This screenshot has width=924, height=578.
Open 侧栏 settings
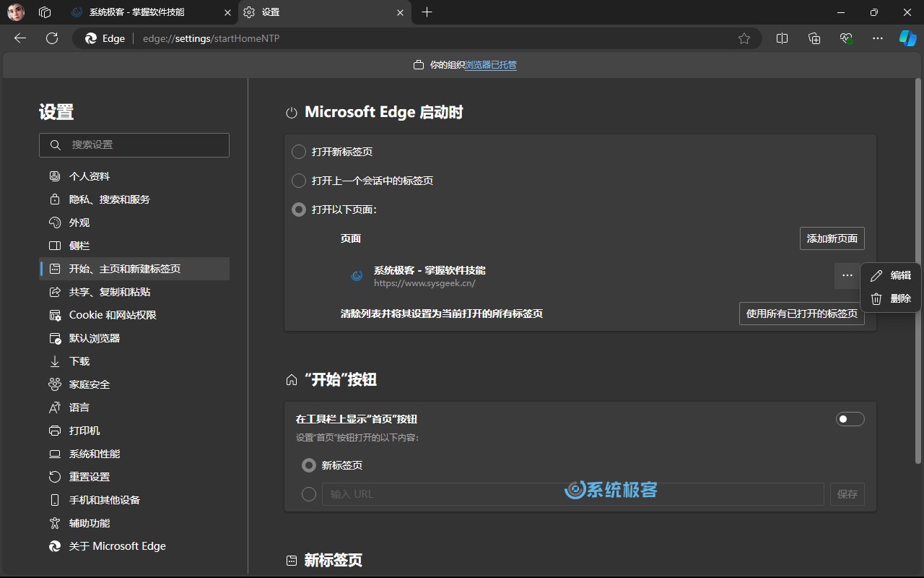134,246
